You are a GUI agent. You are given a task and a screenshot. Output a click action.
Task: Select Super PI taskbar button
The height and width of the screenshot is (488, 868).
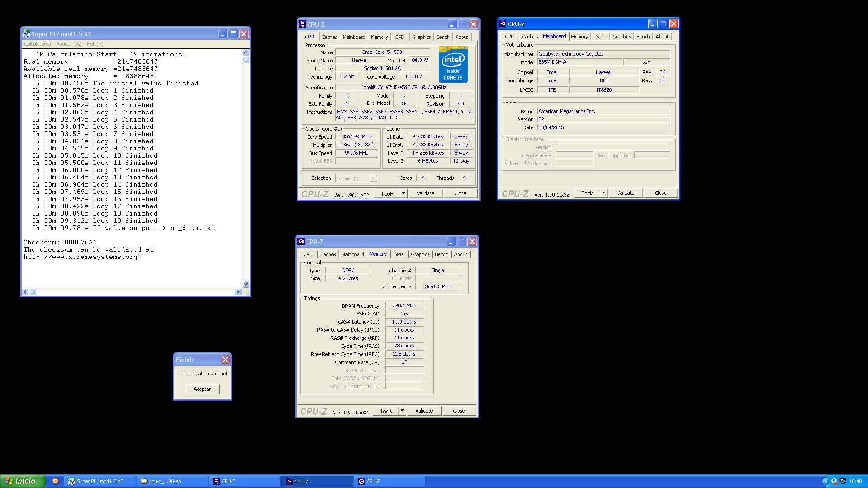click(x=100, y=481)
